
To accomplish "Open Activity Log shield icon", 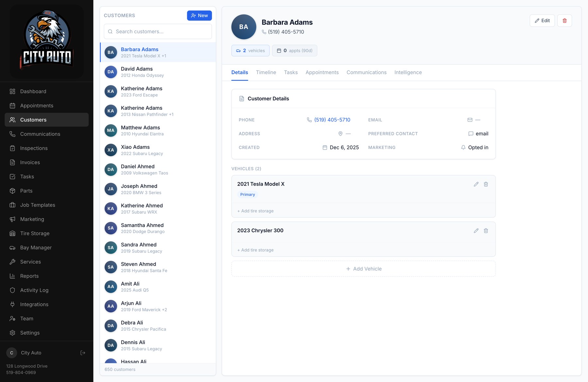I will coord(12,290).
